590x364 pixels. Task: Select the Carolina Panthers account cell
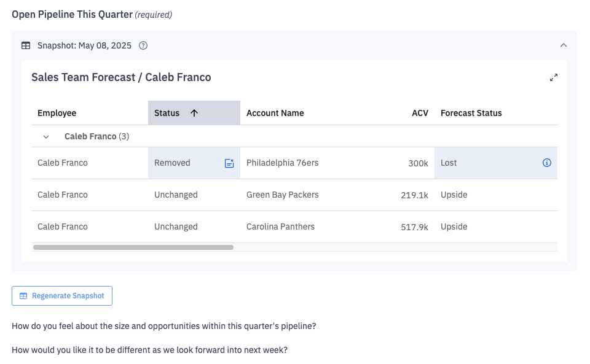pos(280,227)
